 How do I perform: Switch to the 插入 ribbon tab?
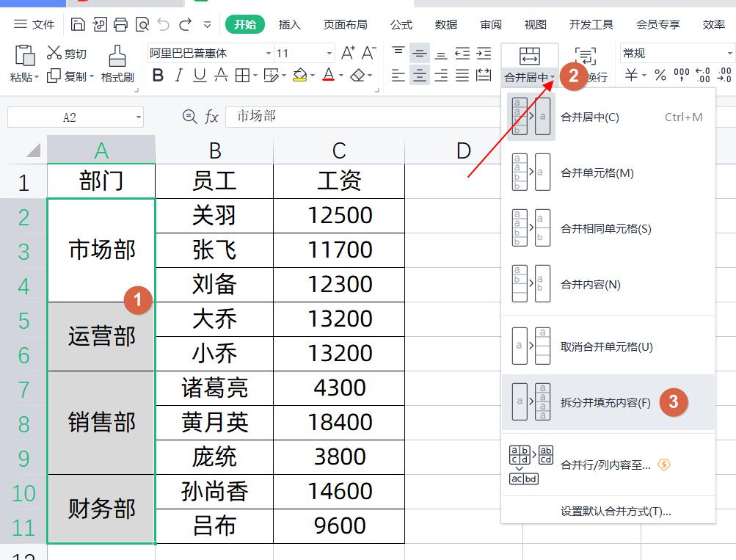[x=288, y=24]
